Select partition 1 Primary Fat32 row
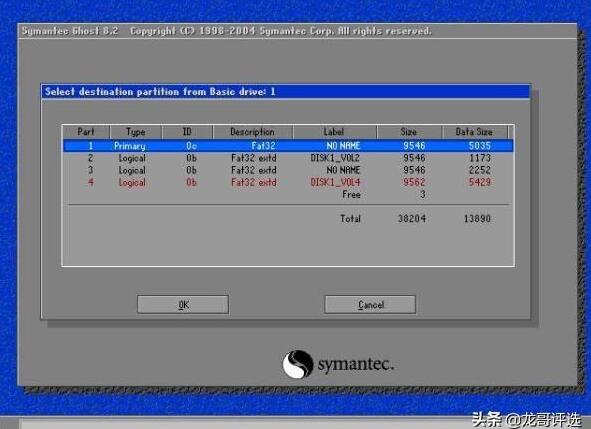 click(x=288, y=146)
